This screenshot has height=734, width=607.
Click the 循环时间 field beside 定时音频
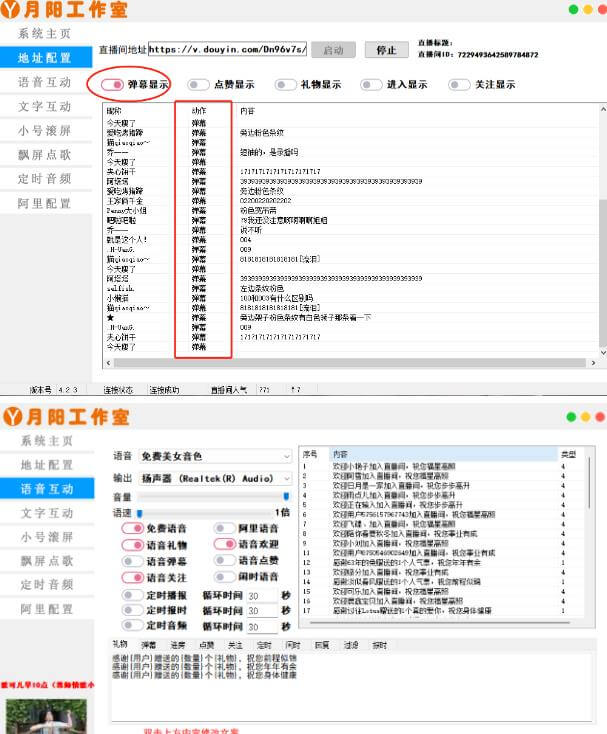[x=262, y=626]
